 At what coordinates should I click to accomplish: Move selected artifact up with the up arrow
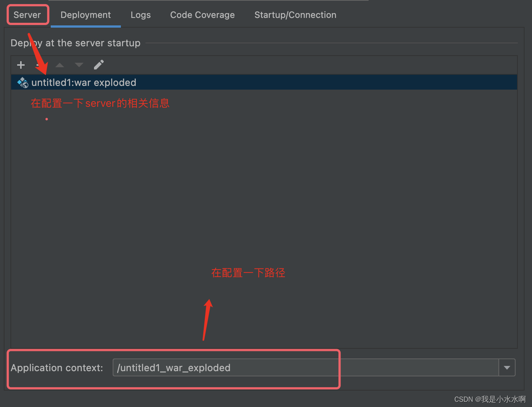click(60, 65)
